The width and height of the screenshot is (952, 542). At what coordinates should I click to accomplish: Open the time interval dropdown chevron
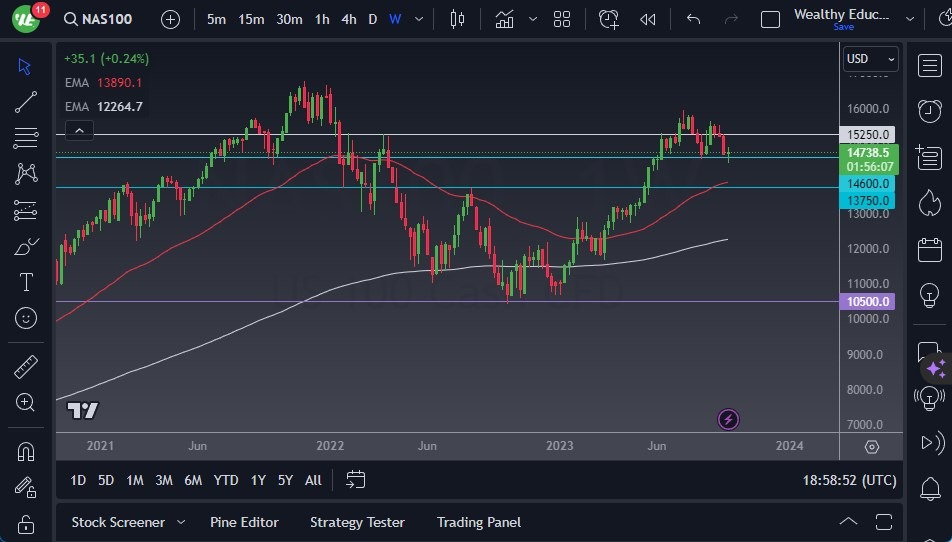(x=419, y=19)
